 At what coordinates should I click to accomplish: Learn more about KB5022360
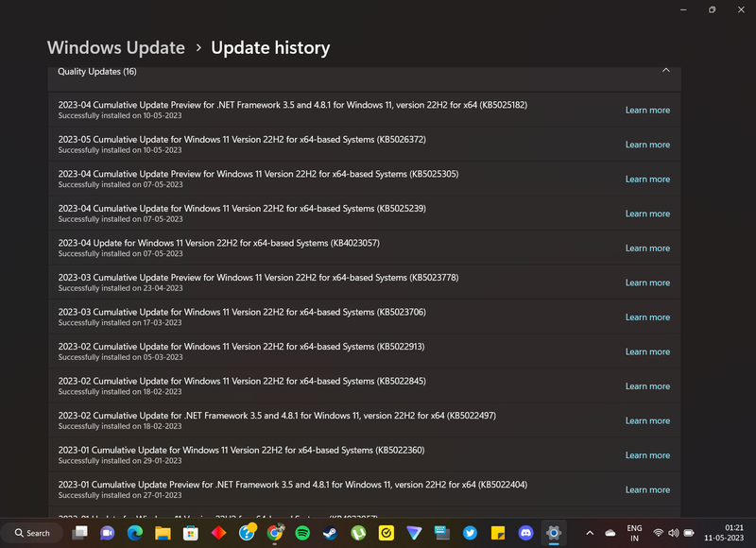pos(647,455)
